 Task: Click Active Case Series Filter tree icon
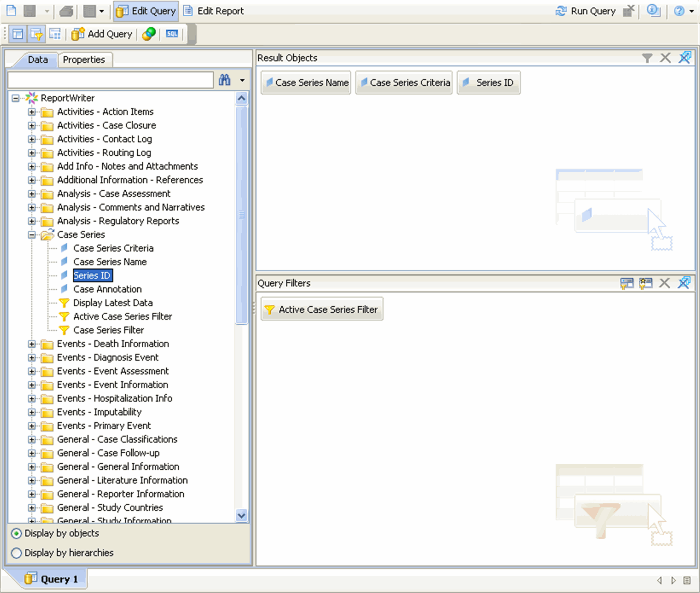click(x=64, y=317)
